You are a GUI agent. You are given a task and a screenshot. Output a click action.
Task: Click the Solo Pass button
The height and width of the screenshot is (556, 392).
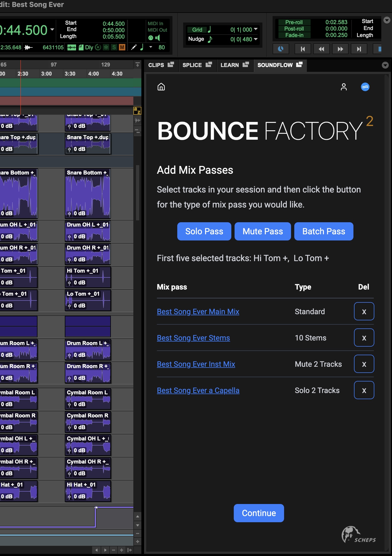(204, 231)
